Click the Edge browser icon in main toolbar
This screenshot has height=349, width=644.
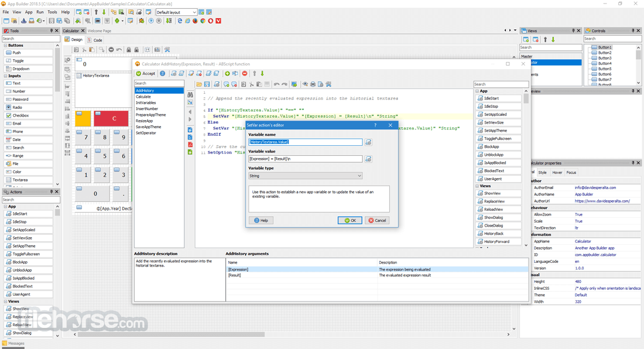tap(180, 20)
